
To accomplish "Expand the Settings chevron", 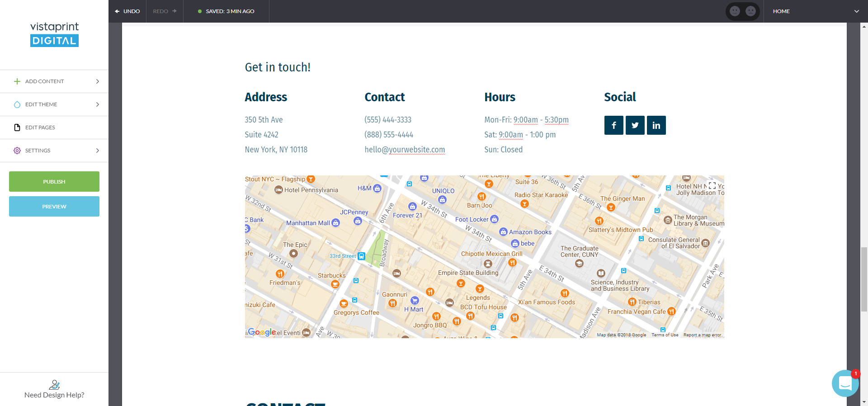I will pos(98,151).
